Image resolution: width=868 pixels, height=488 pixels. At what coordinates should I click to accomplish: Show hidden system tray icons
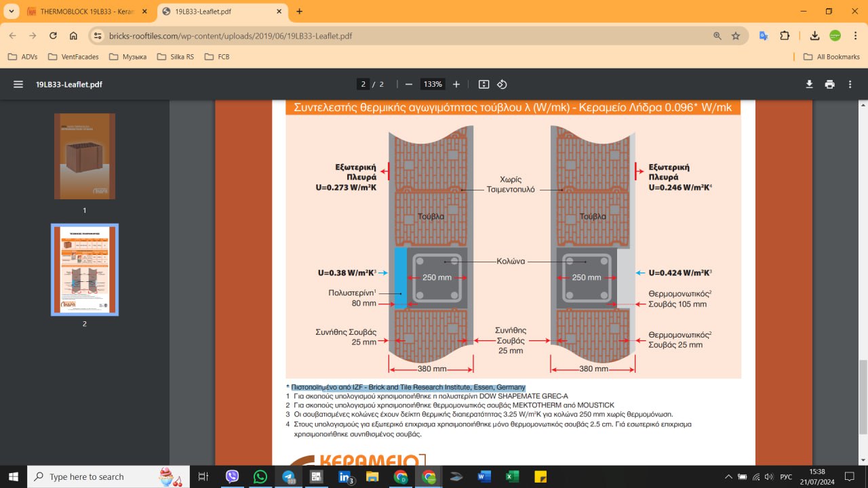729,476
